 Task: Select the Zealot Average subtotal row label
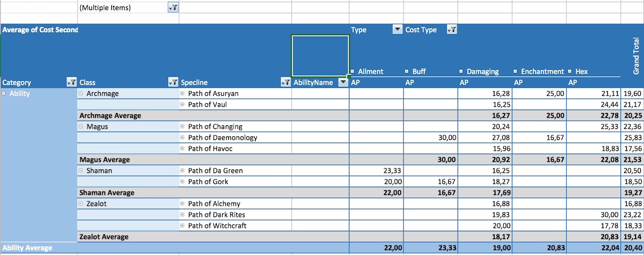(104, 237)
